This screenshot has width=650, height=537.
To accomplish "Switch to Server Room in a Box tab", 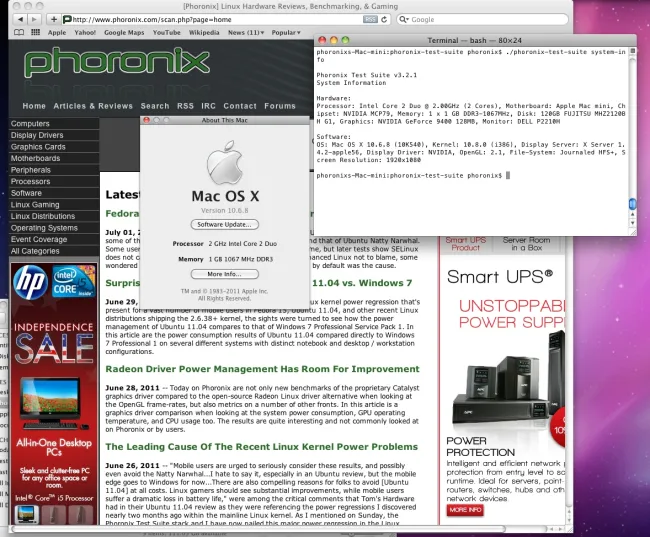I will pyautogui.click(x=526, y=244).
